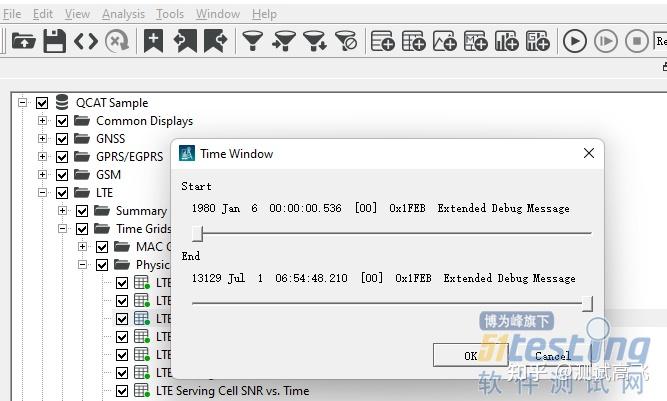Clear filter using crossed funnel icon

[x=346, y=41]
